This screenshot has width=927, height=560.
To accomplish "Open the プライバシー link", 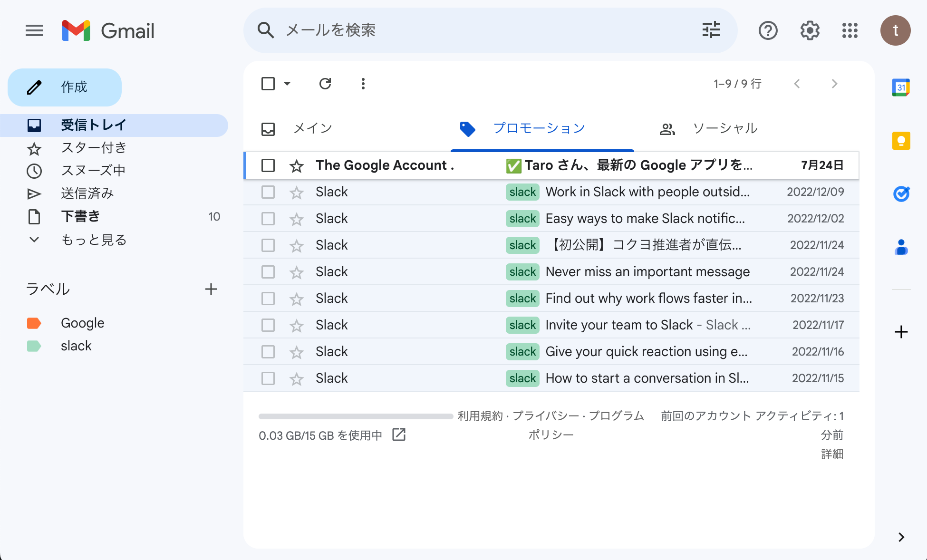I will [546, 416].
